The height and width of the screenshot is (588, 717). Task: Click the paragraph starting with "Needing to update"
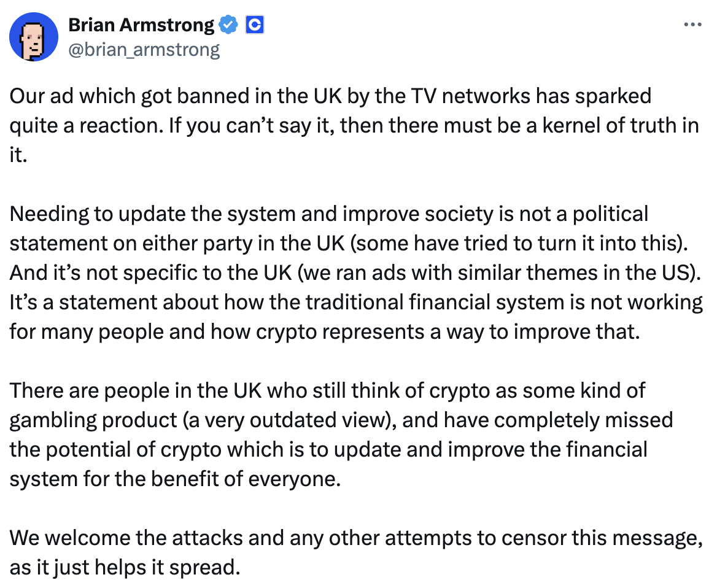(x=356, y=273)
